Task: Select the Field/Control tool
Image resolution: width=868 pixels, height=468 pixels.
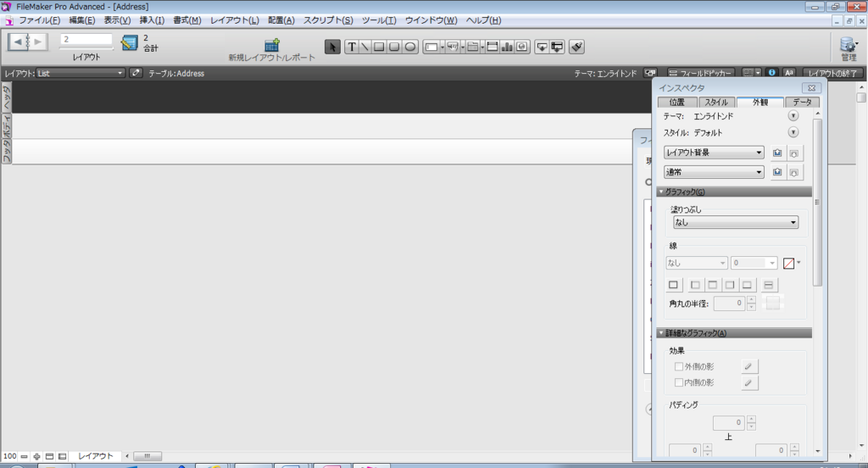Action: tap(433, 47)
